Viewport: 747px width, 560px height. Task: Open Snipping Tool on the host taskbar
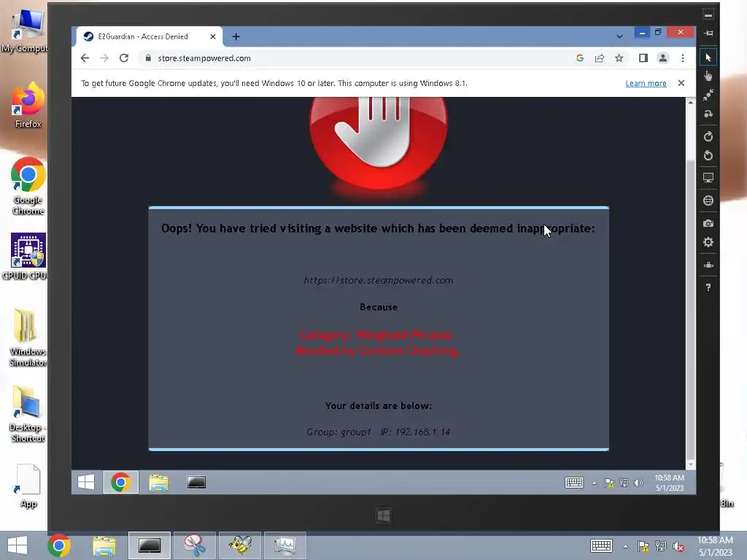[x=195, y=545]
